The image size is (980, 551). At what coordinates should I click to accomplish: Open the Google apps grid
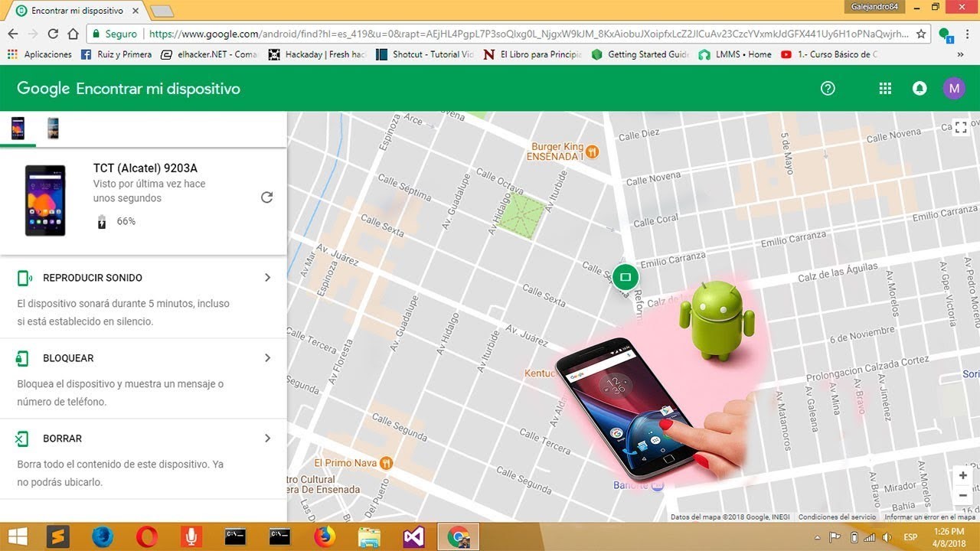(884, 88)
